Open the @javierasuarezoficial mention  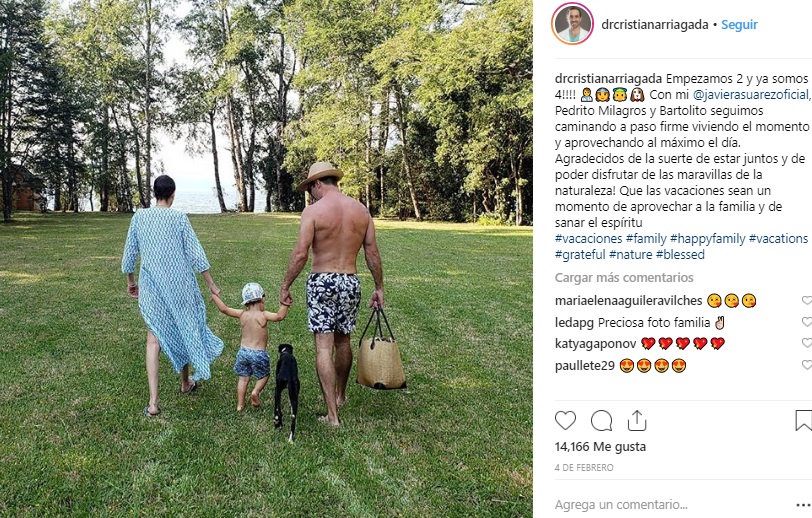pos(750,94)
